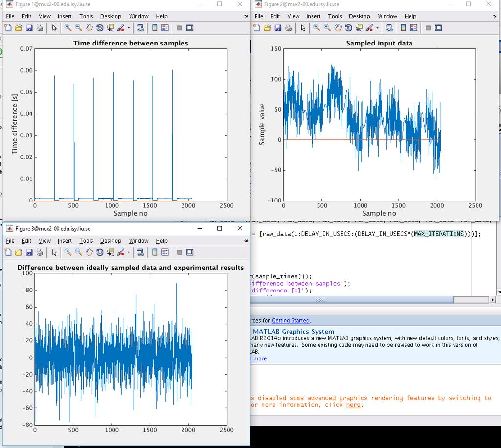This screenshot has height=448, width=501.
Task: Open Insert menu in Figure 1
Action: 65,16
